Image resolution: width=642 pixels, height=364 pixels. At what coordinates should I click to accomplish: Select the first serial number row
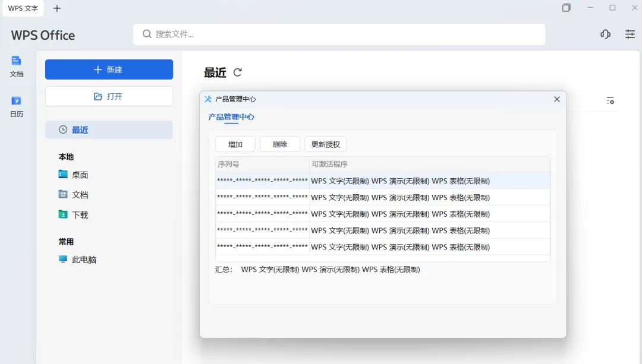(x=383, y=181)
